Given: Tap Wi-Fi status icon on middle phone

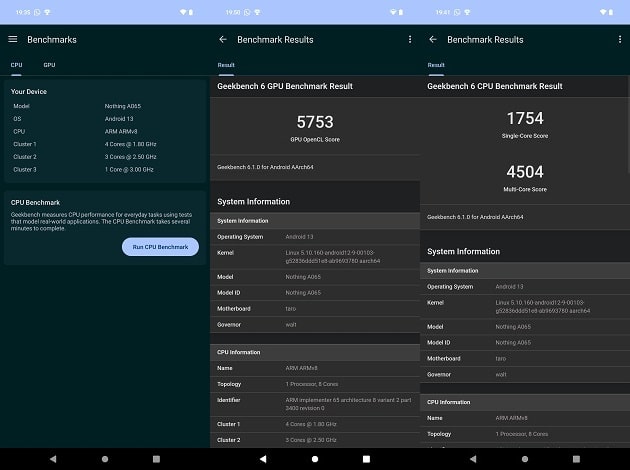Looking at the screenshot, I should (x=393, y=12).
